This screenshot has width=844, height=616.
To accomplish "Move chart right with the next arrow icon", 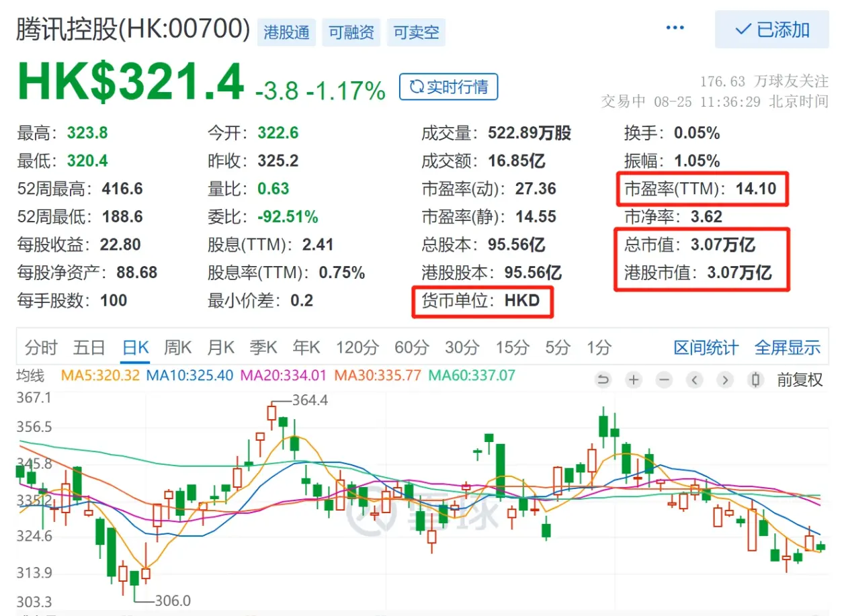I will coord(725,380).
